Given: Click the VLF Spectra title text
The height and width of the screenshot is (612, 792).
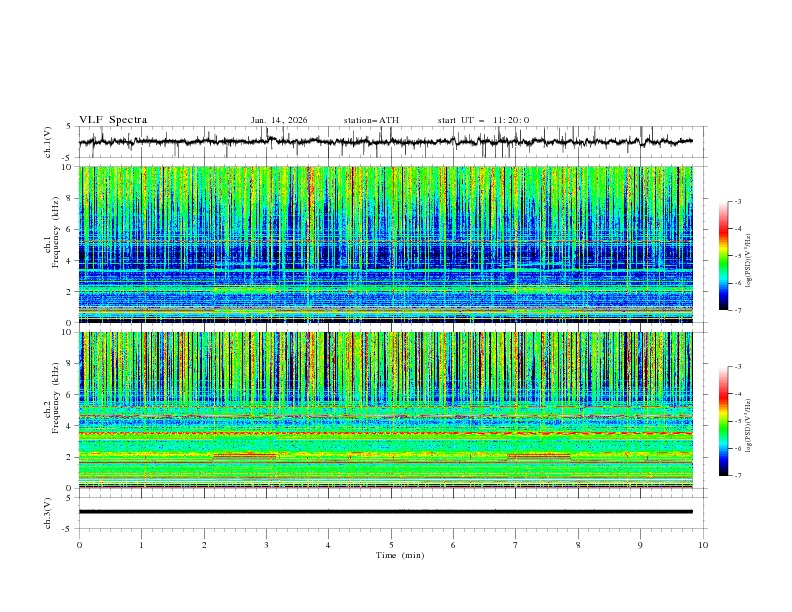Looking at the screenshot, I should pos(113,120).
